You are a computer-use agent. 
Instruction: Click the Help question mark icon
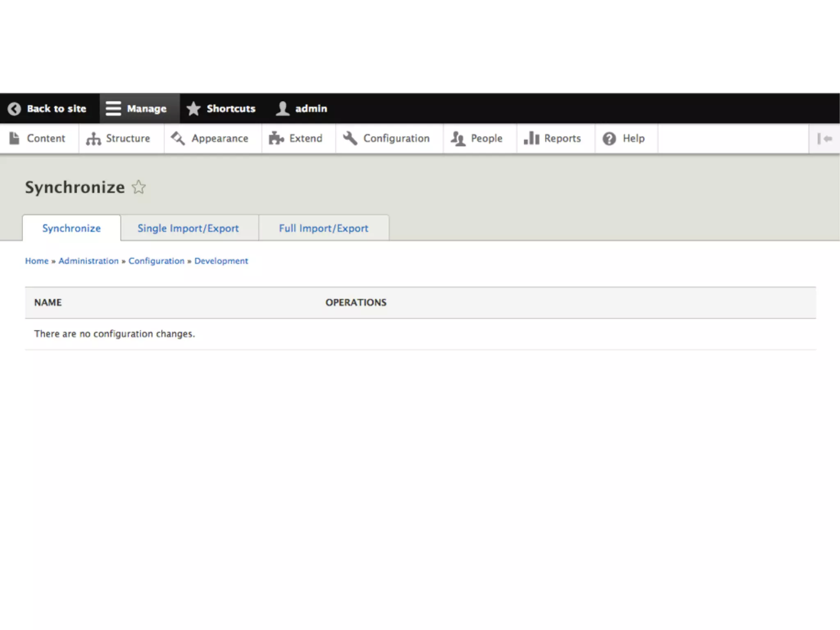pyautogui.click(x=609, y=139)
